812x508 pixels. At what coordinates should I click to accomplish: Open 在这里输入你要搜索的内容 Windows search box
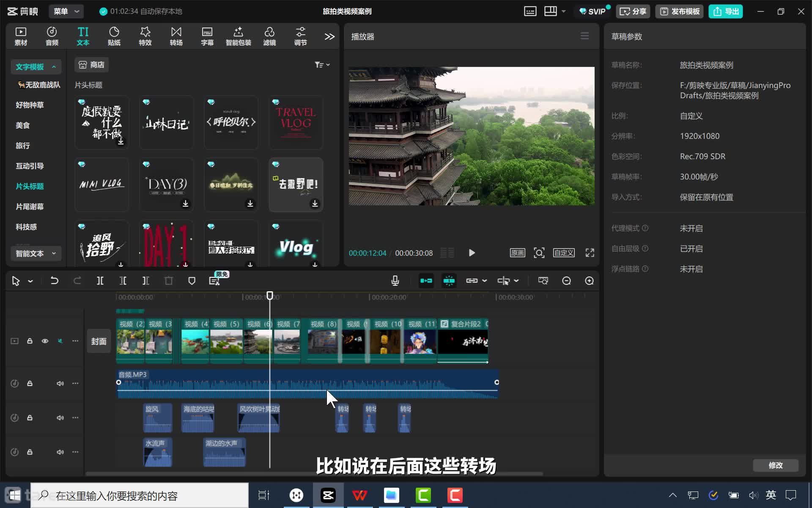coord(140,495)
